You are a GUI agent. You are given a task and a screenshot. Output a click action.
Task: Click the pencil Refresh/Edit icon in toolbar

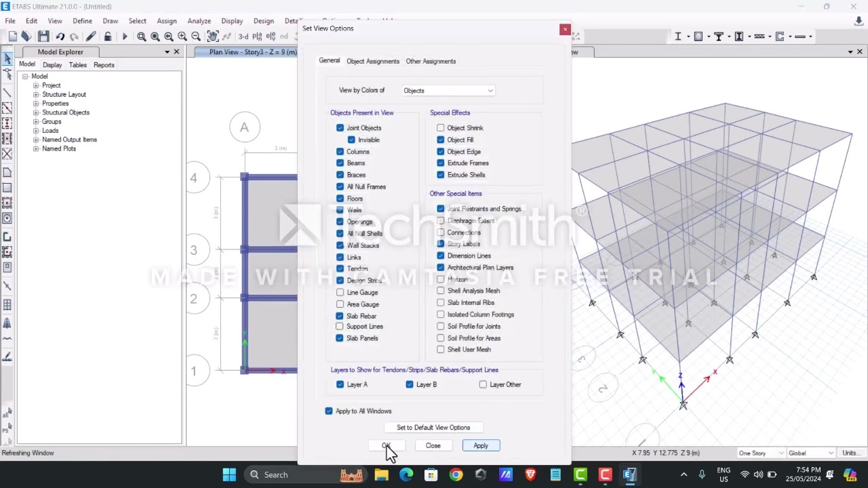click(91, 37)
